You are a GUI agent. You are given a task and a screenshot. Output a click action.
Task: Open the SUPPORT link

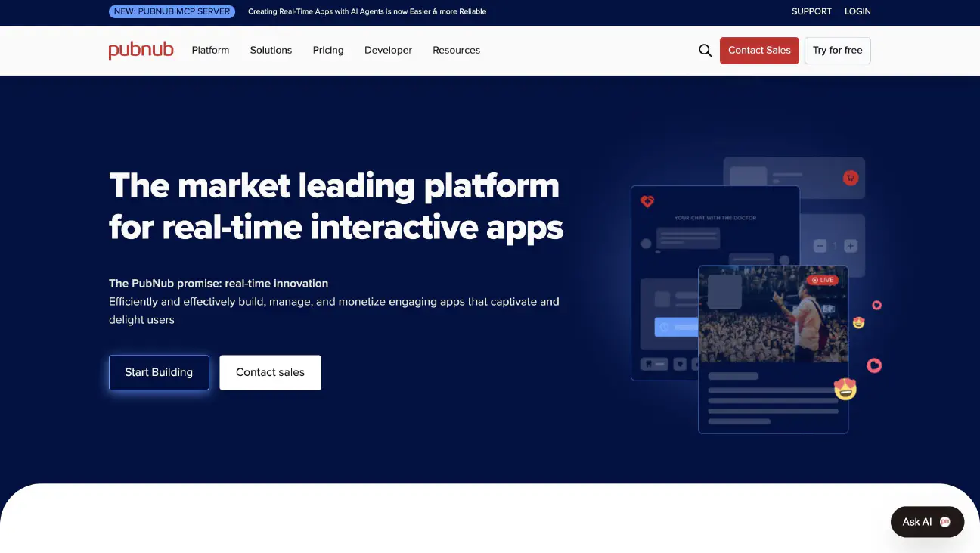point(811,11)
